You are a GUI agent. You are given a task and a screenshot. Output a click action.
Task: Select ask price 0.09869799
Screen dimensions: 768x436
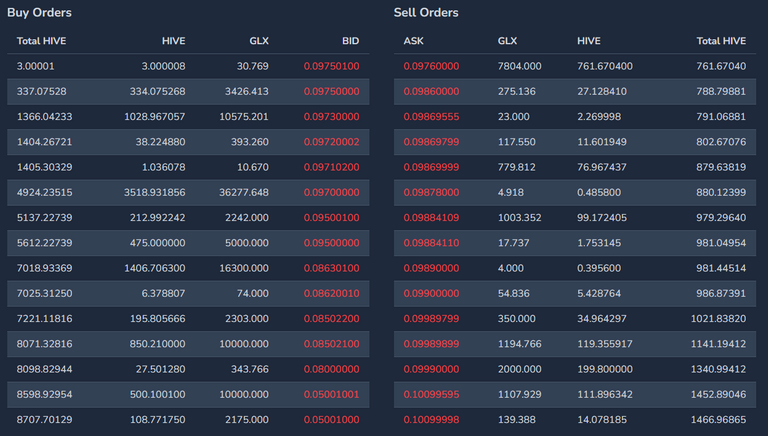click(x=432, y=142)
